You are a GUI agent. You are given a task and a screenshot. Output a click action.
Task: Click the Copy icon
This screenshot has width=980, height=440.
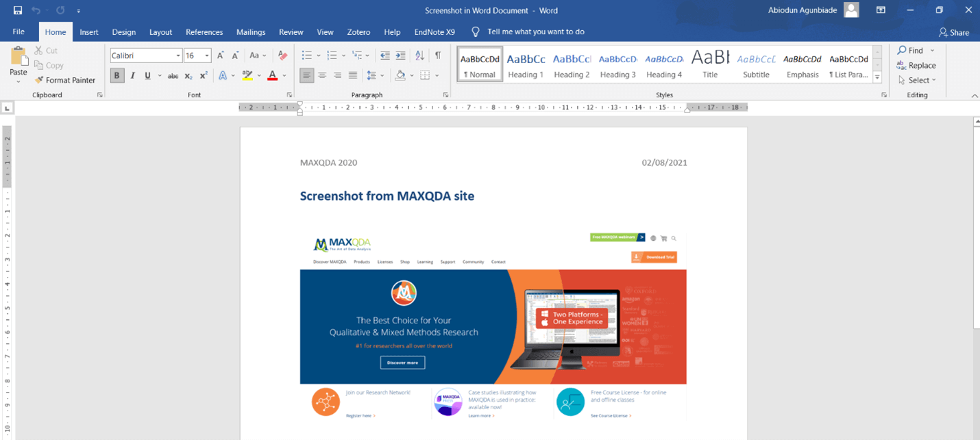pyautogui.click(x=38, y=65)
